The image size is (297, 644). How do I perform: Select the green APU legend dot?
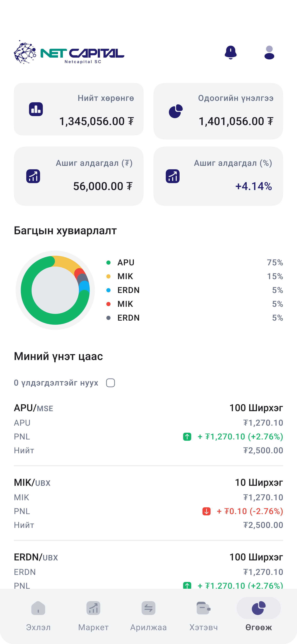(x=108, y=263)
